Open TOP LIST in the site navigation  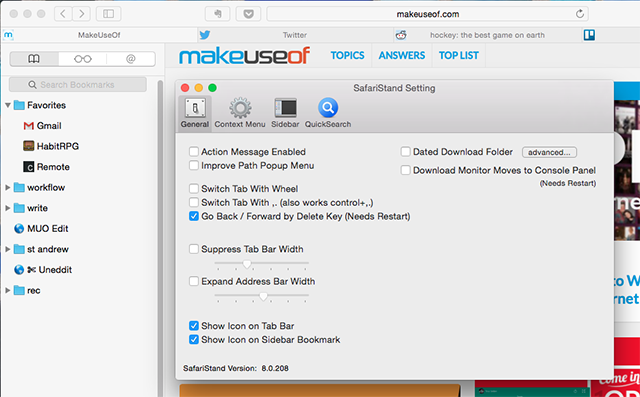pos(459,55)
